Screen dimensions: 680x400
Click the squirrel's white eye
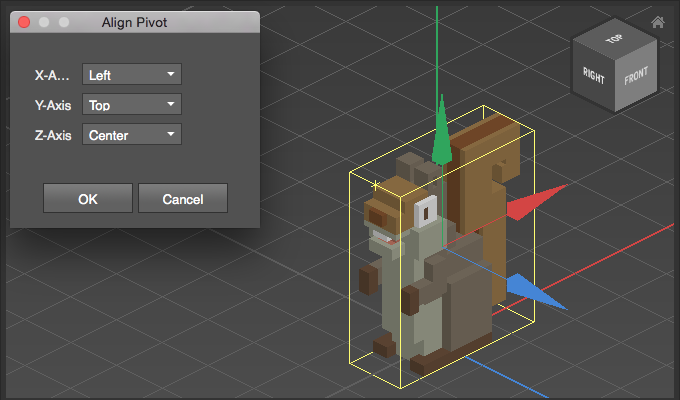pos(423,212)
